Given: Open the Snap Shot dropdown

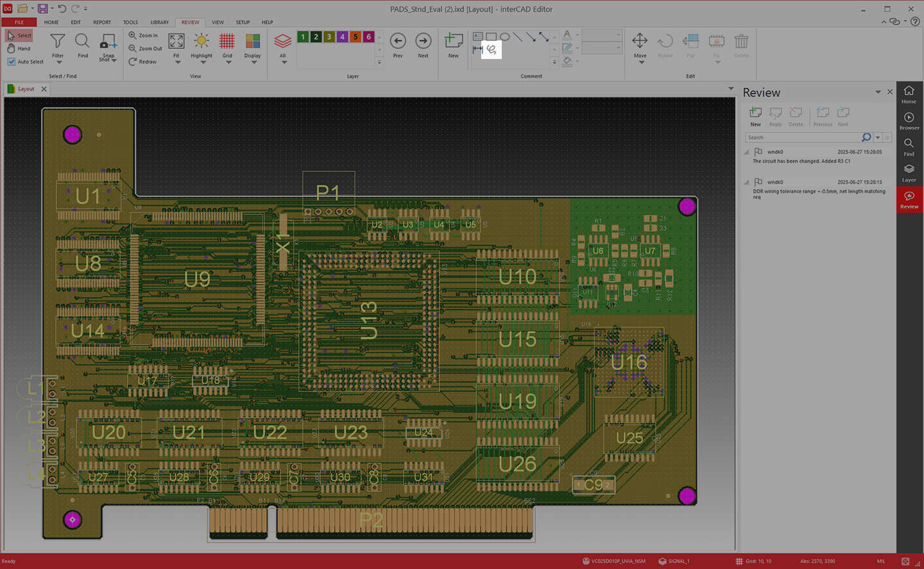Looking at the screenshot, I should tap(114, 60).
